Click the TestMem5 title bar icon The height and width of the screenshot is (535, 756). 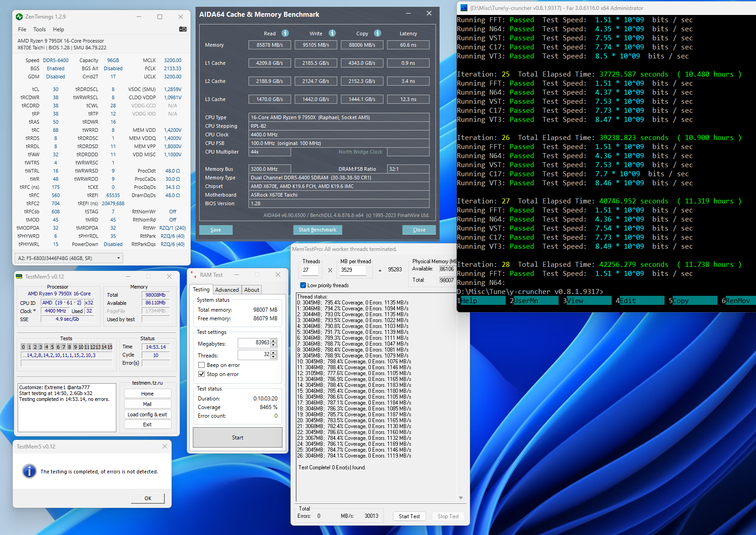coord(19,276)
